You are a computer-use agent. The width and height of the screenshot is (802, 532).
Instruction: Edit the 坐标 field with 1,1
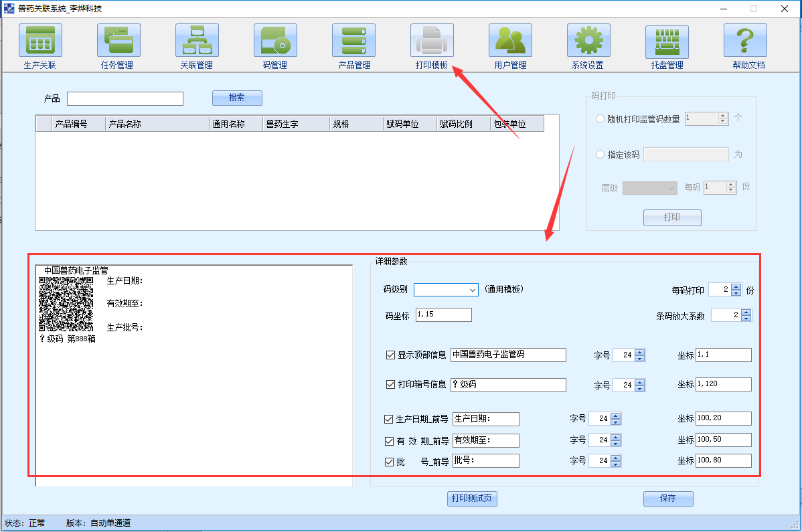click(x=724, y=355)
